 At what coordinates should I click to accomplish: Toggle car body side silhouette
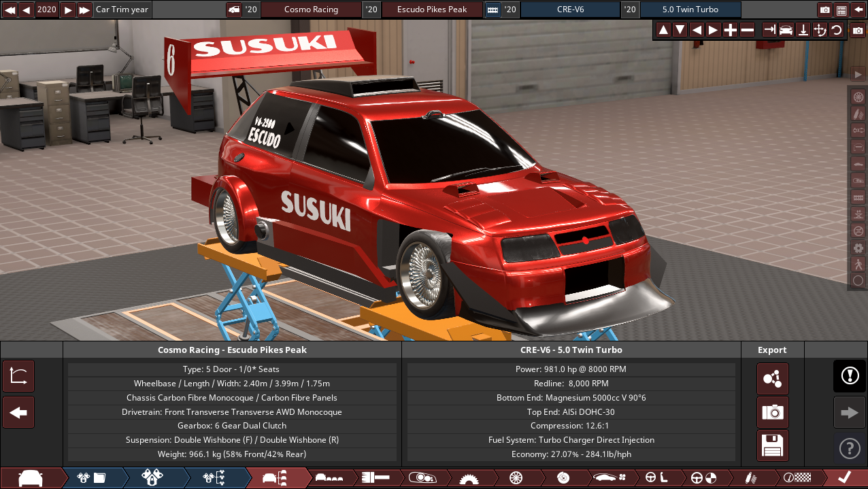click(x=858, y=163)
